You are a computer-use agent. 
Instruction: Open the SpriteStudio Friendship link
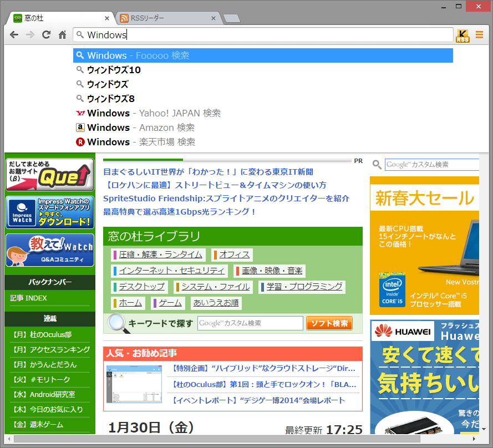226,198
